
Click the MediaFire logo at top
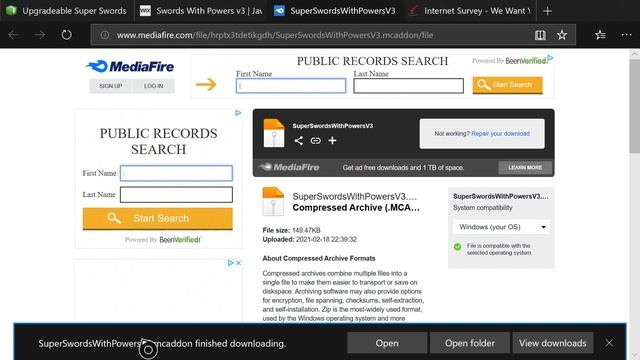tap(130, 66)
